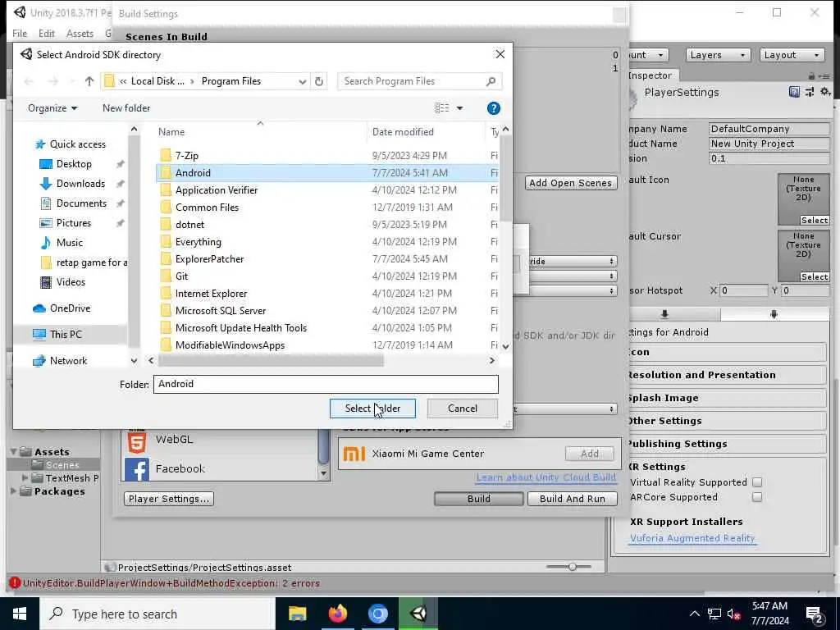This screenshot has width=840, height=630.
Task: Open the Edit menu in Unity
Action: (x=47, y=33)
